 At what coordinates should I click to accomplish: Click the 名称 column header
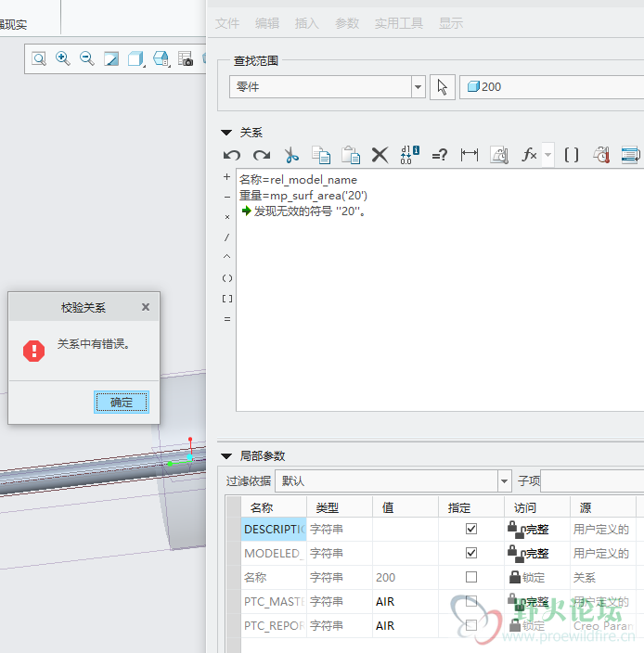tap(274, 507)
